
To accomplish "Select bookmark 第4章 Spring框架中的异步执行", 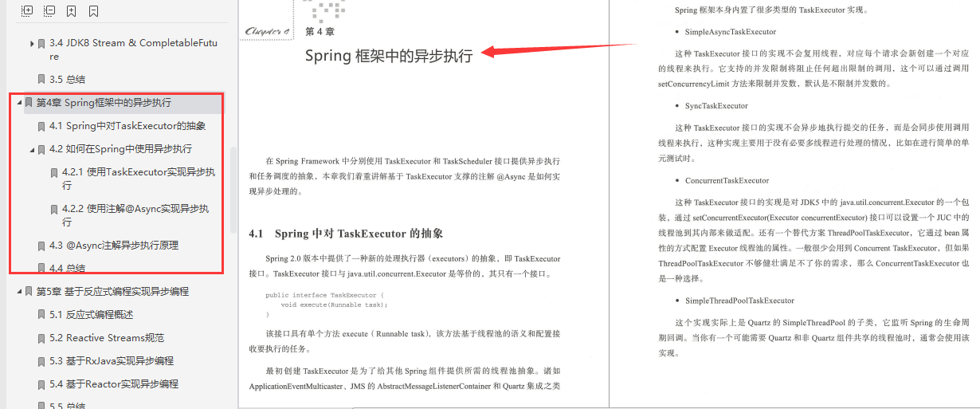I will (104, 103).
